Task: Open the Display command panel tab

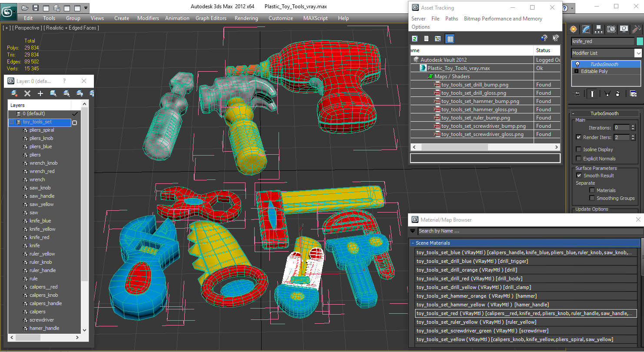Action: click(624, 29)
